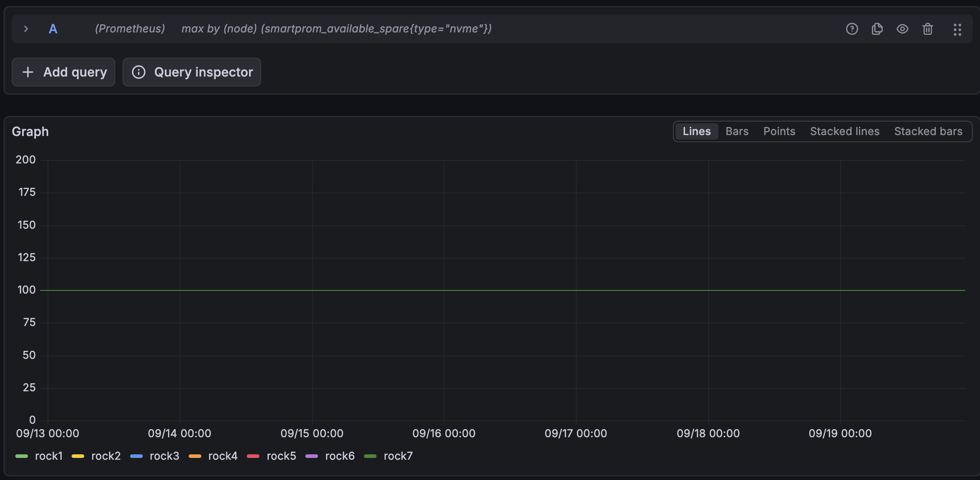Toggle visibility of query A
Viewport: 980px width, 480px height.
pos(902,29)
